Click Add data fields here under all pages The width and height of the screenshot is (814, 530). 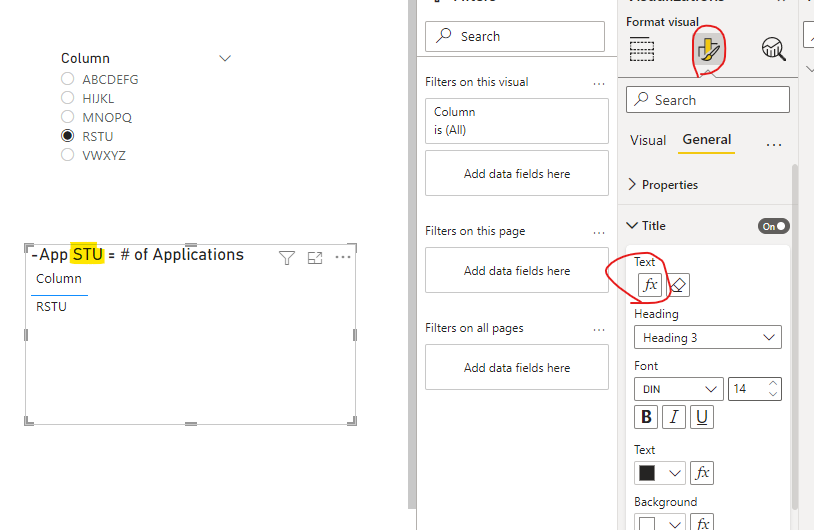click(517, 368)
